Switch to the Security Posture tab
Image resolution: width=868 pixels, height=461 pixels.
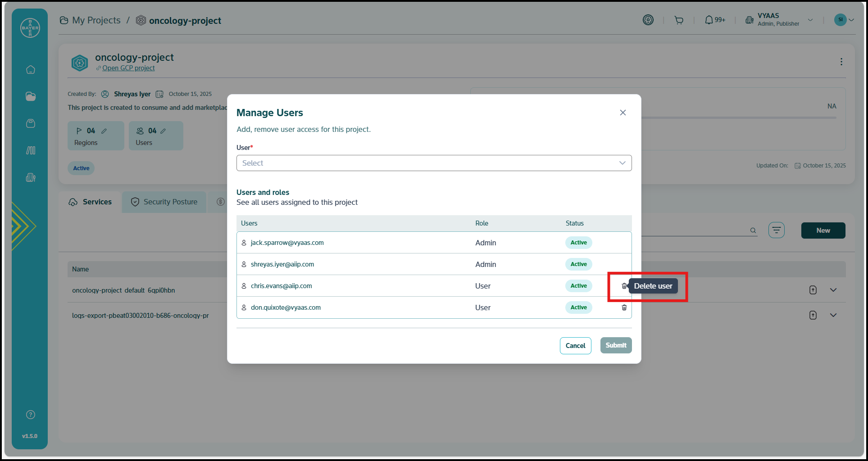[x=164, y=202]
